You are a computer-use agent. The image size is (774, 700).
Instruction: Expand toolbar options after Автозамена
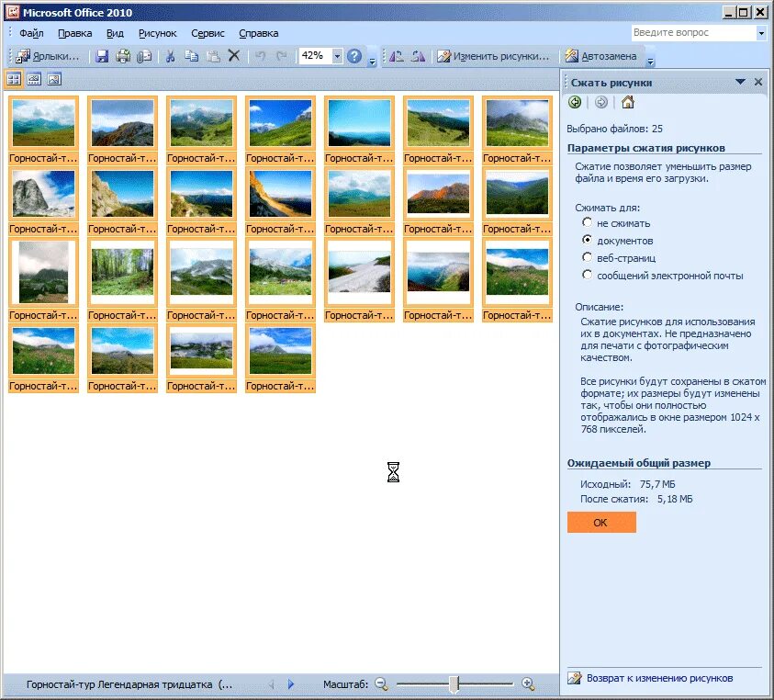[x=650, y=60]
